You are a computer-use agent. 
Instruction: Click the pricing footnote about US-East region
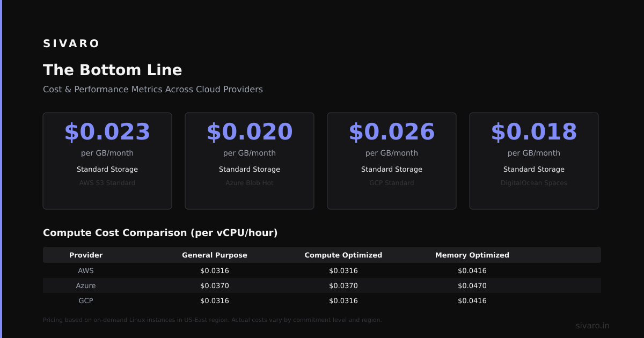point(213,320)
